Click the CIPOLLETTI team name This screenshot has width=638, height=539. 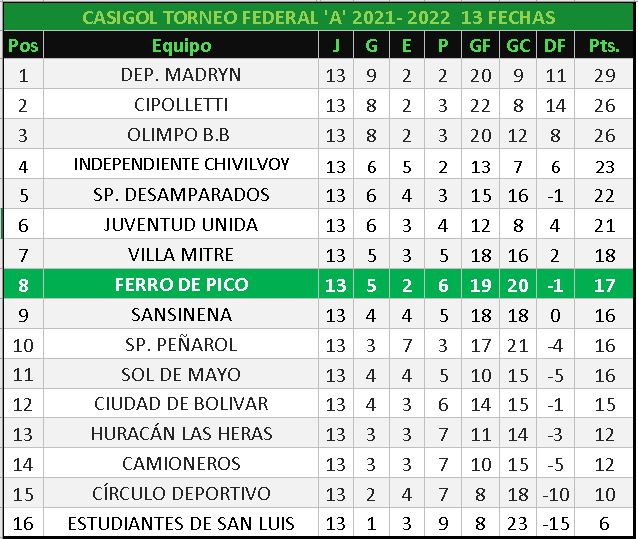tap(181, 105)
